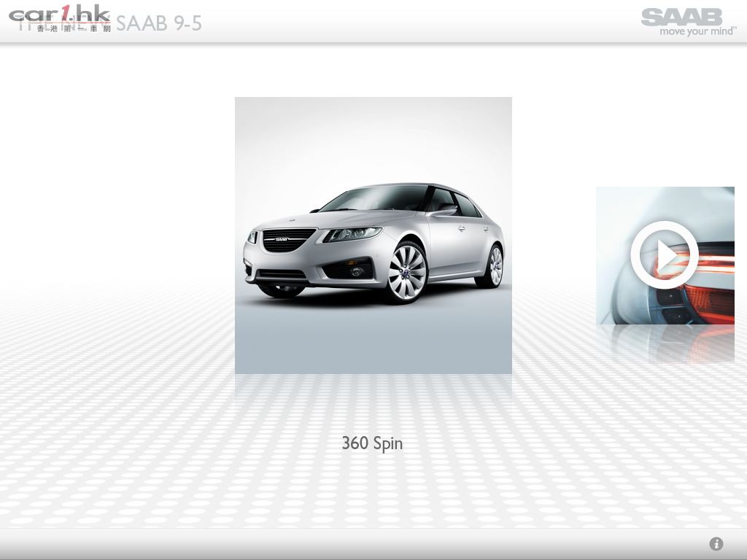Select the "360 Spin" caption text
The height and width of the screenshot is (560, 747).
372,443
